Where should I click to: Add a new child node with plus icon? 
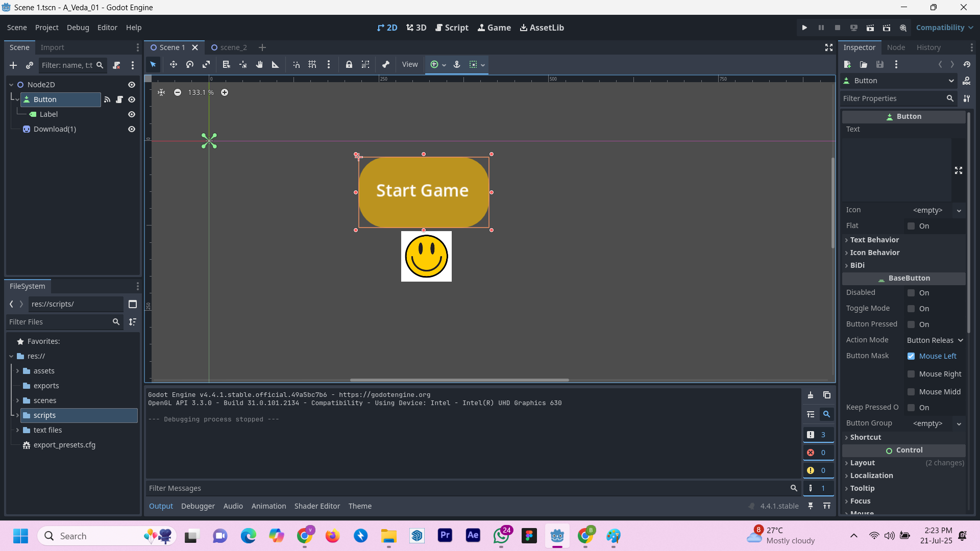coord(13,65)
